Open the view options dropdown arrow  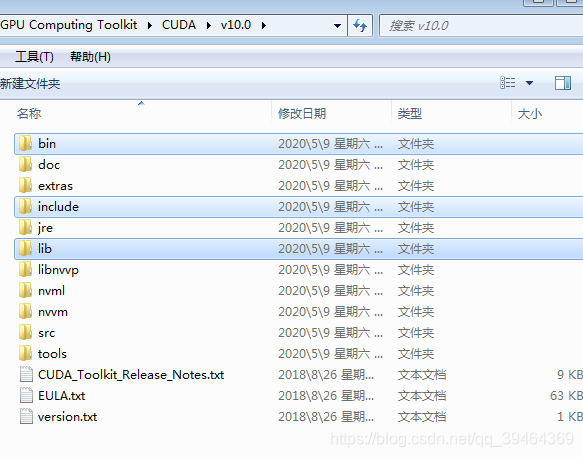click(x=529, y=83)
